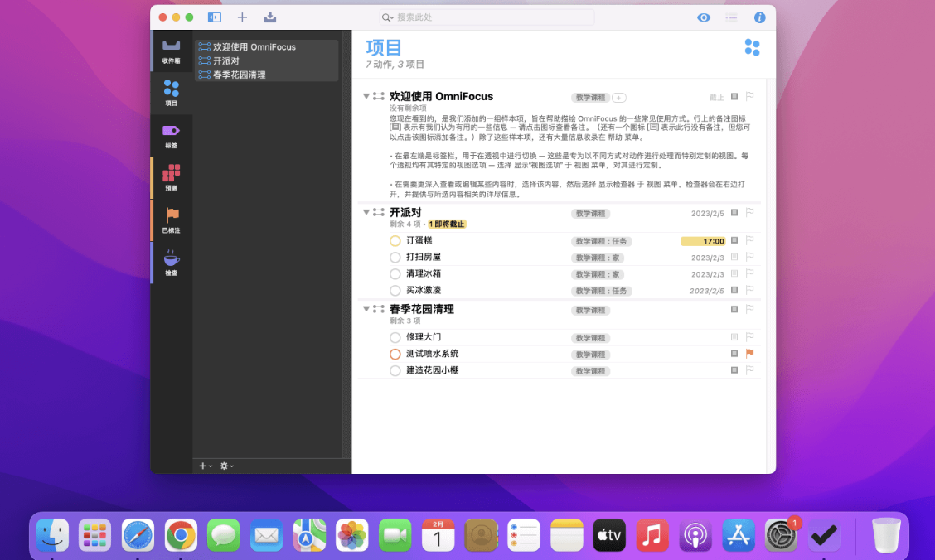This screenshot has height=560, width=935.
Task: Select 欢迎使用 OmniFocus in sidebar list
Action: click(x=267, y=47)
